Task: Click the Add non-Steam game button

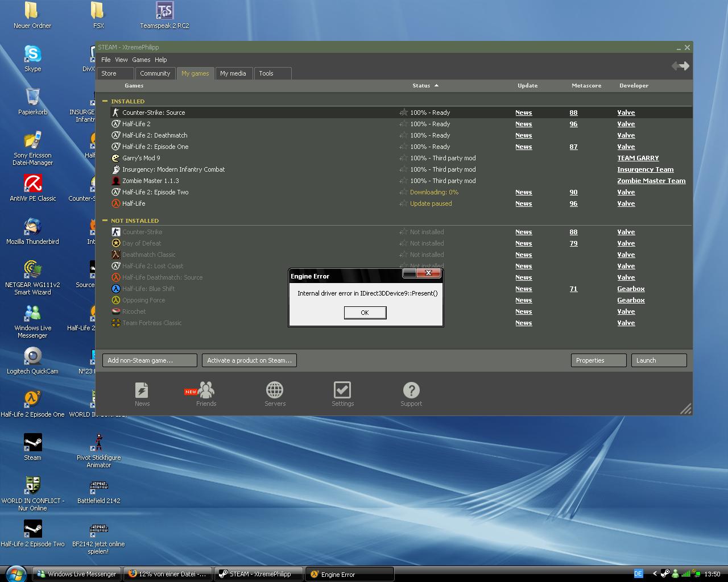Action: coord(150,360)
